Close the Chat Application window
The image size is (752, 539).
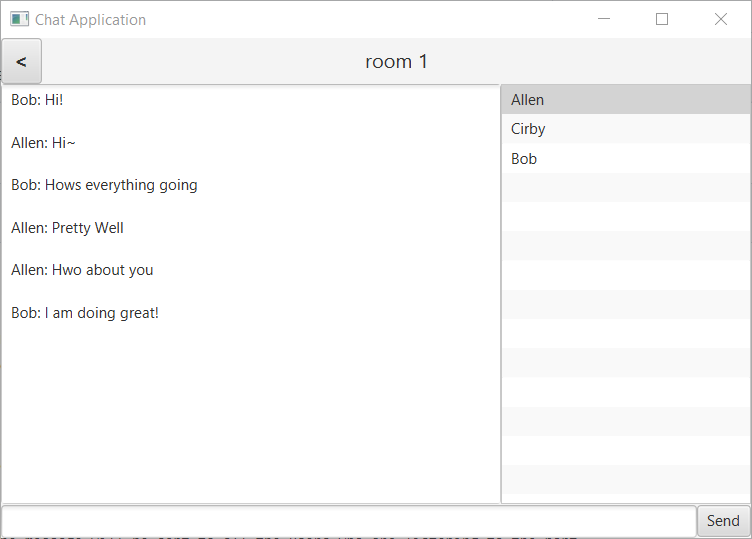(720, 19)
